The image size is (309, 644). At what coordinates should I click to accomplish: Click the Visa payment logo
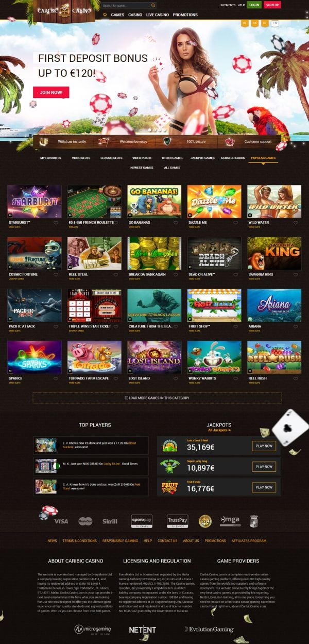[x=61, y=521]
